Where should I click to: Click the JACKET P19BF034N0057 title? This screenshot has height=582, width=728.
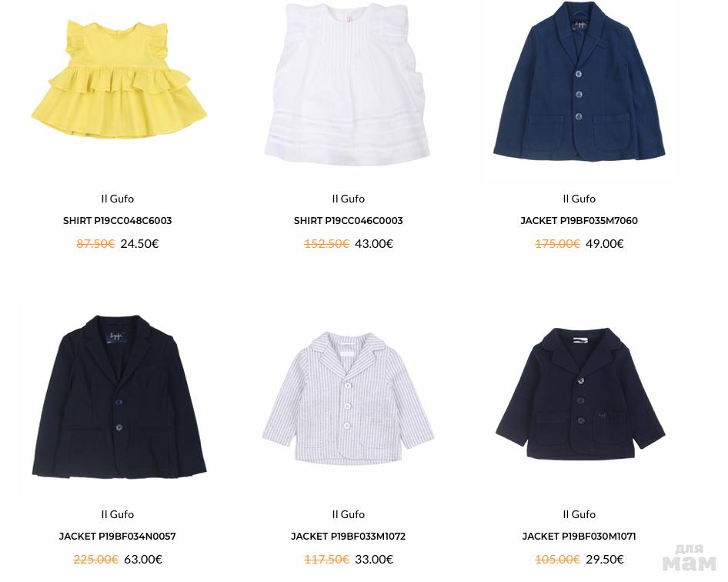pyautogui.click(x=118, y=537)
